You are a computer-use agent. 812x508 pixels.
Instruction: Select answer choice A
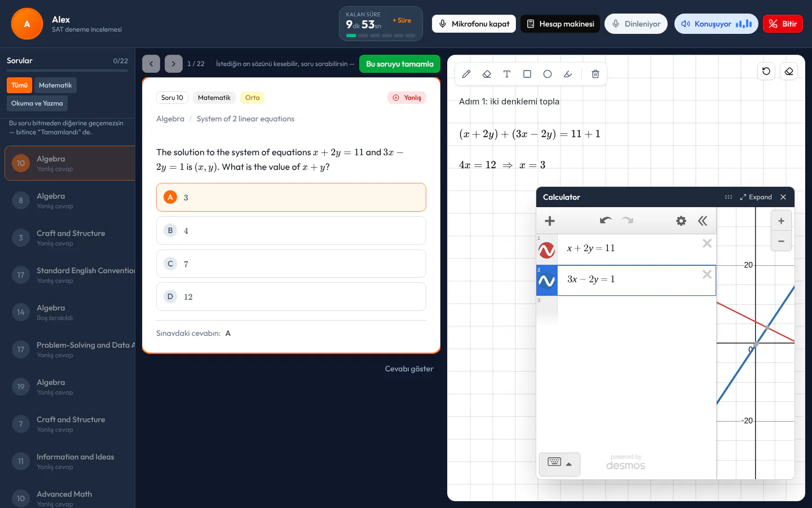[291, 198]
